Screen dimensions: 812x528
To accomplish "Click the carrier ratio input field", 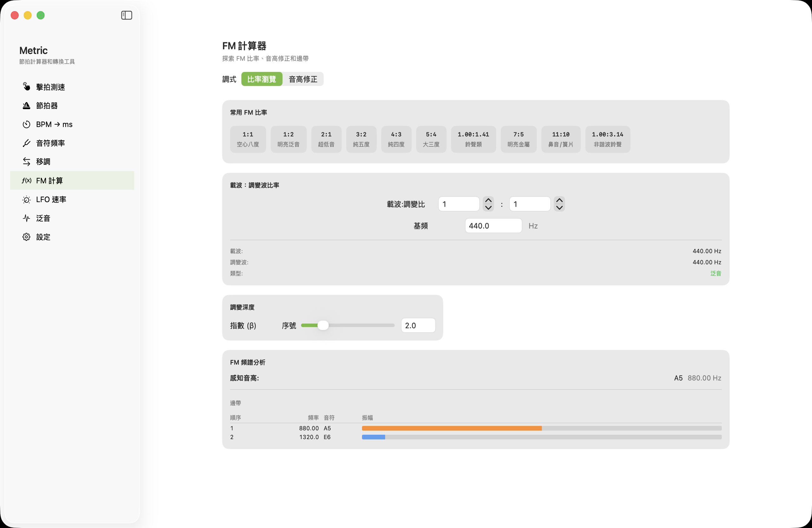I will click(459, 204).
